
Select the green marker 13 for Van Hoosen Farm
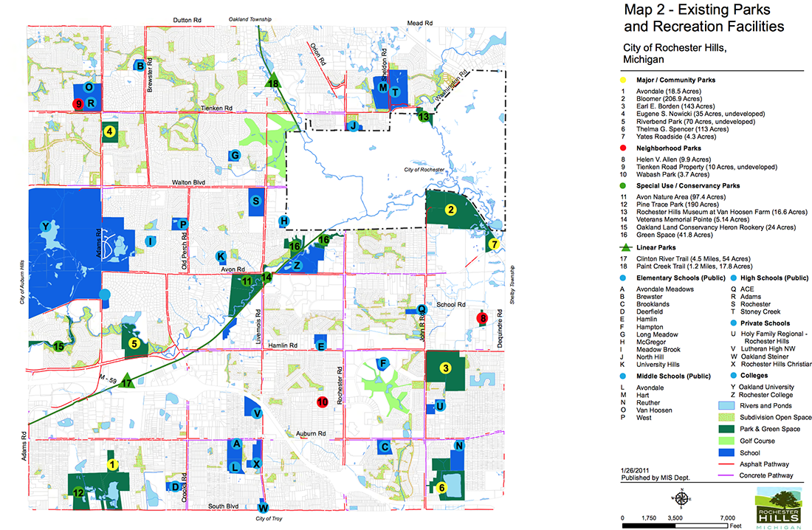click(424, 116)
